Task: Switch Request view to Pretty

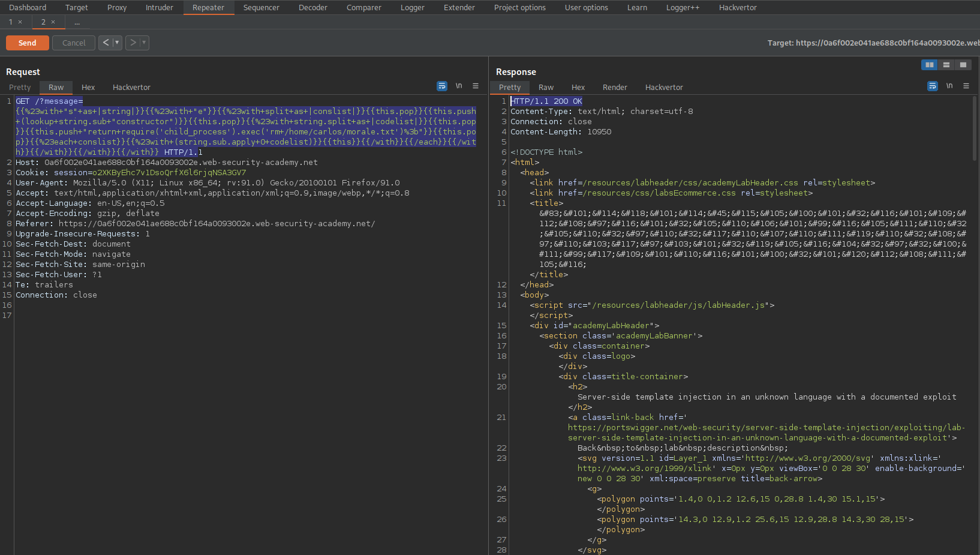Action: [20, 87]
